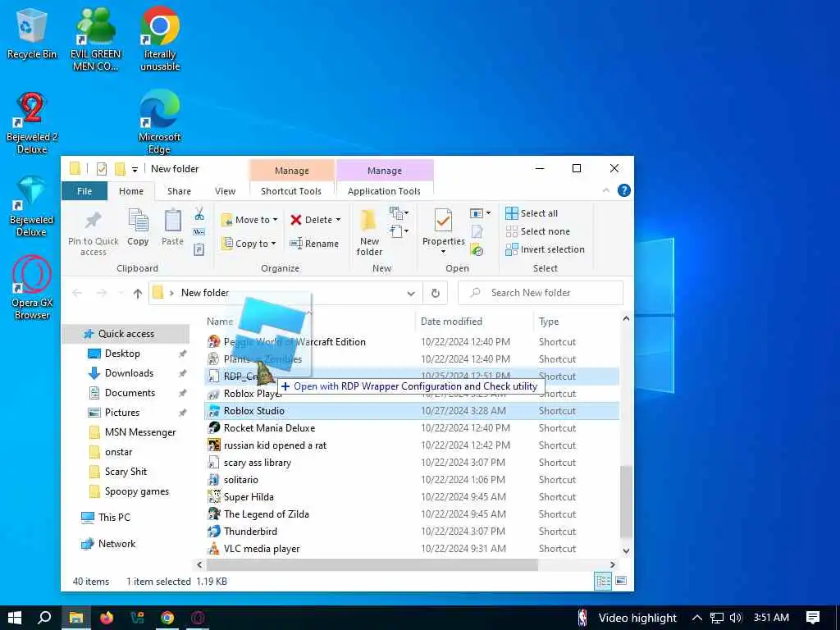Click the New folder ribbon button
The height and width of the screenshot is (630, 840).
(x=369, y=232)
